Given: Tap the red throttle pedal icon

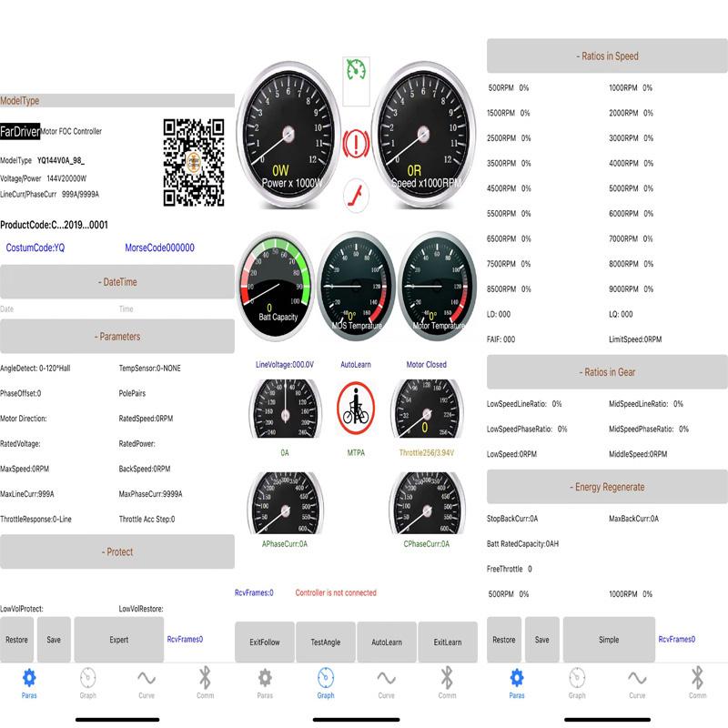Looking at the screenshot, I should (x=356, y=196).
